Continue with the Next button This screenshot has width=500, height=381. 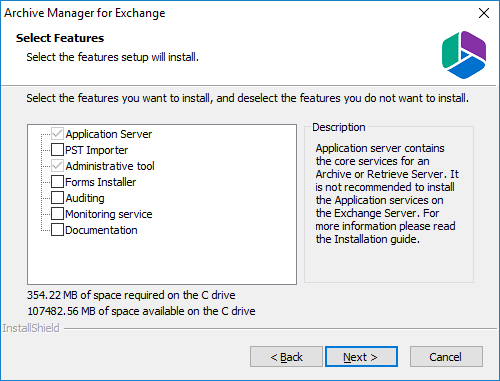tap(361, 357)
